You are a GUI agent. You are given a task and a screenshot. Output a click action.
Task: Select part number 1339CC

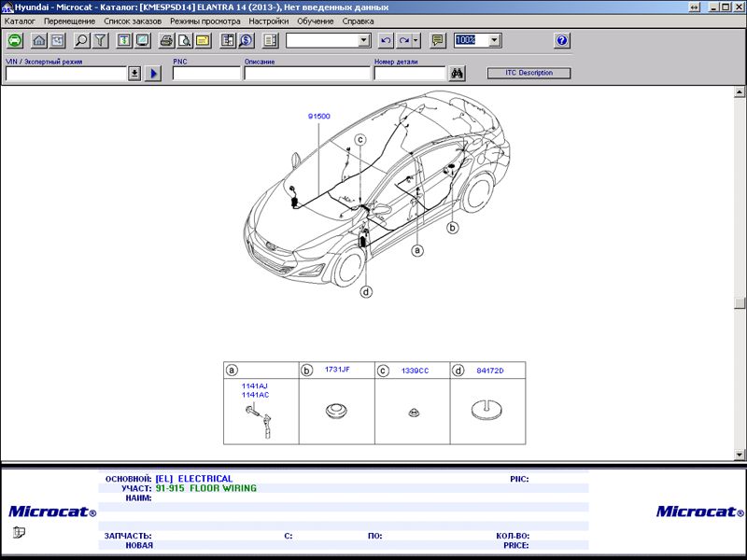pos(415,371)
